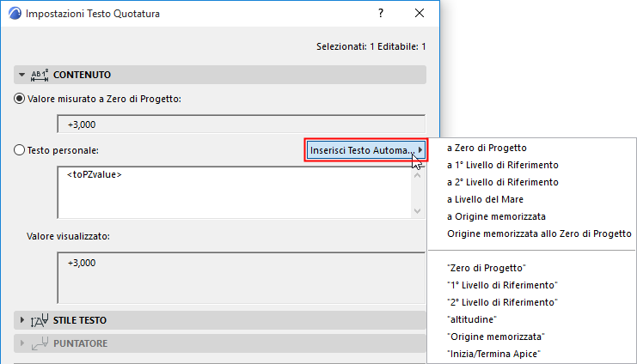
Task: Select "Inizia/Termina Apice" from the menu
Action: 493,353
